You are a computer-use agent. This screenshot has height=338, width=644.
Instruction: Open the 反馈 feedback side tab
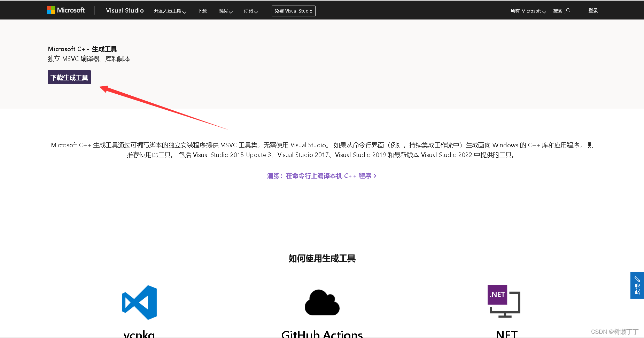[637, 285]
